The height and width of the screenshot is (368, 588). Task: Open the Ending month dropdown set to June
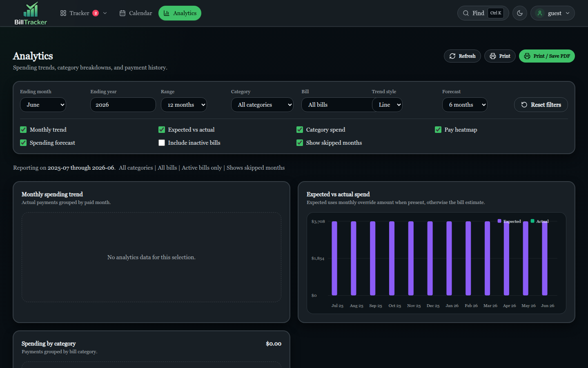click(43, 105)
